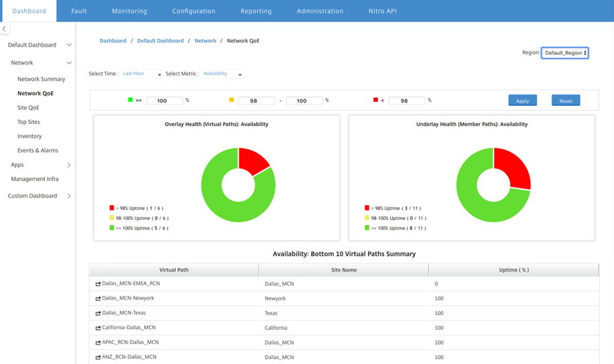614x364 pixels.
Task: Click yellow 98-100% Uptime legend in Overlay chart
Action: pos(139,218)
